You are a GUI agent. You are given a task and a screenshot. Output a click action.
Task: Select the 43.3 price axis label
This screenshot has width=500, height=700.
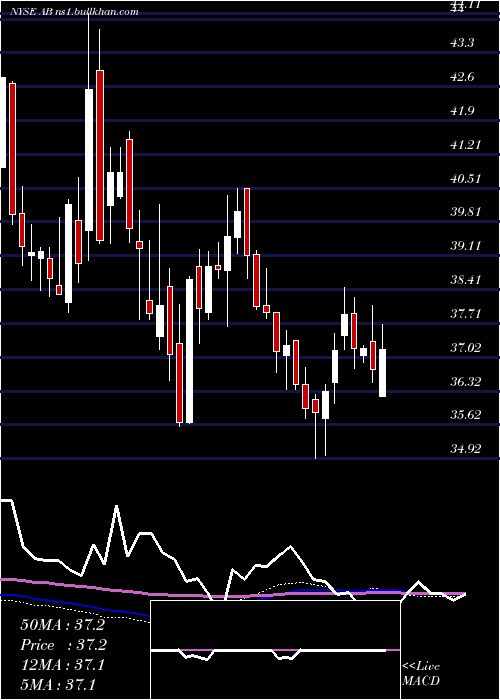462,43
